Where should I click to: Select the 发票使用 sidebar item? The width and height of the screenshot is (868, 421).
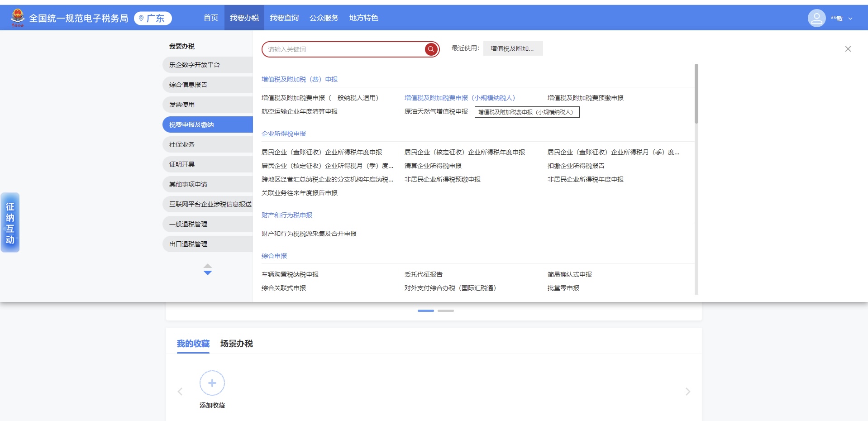point(207,104)
